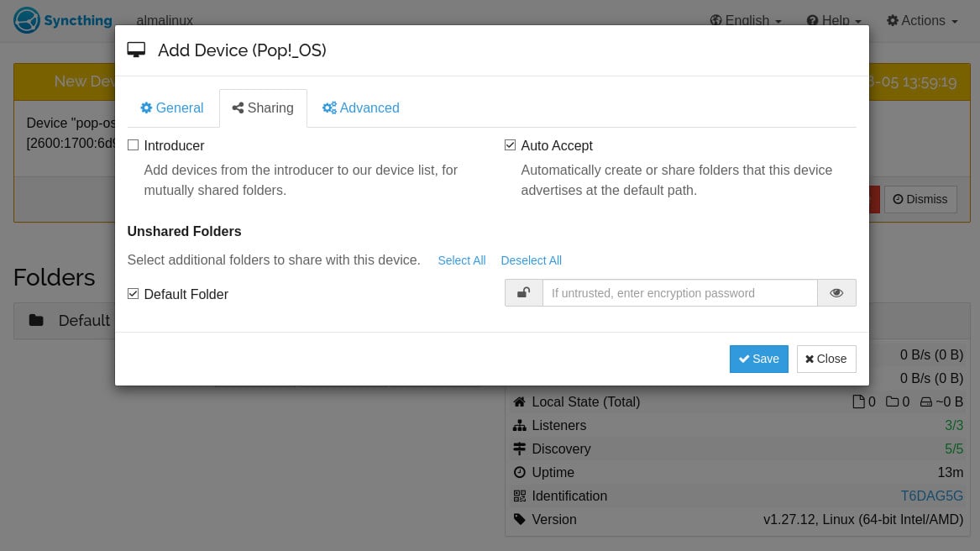Save the new device settings
The height and width of the screenshot is (551, 980).
tap(758, 359)
